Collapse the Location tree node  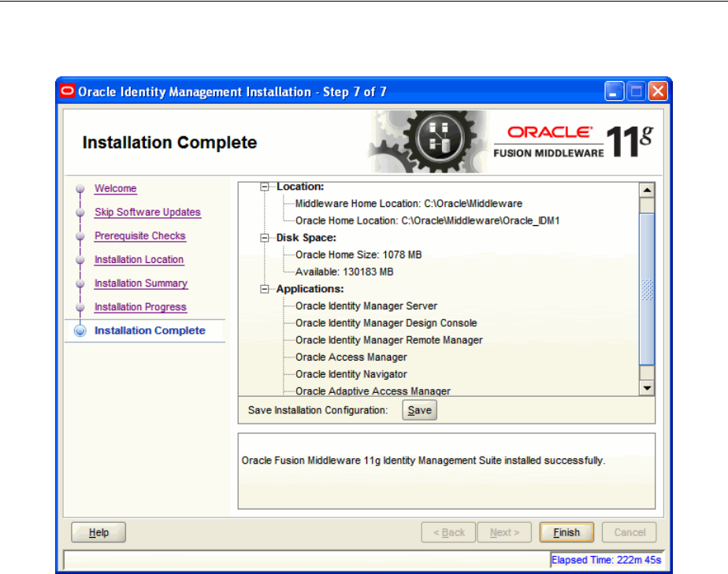point(264,187)
